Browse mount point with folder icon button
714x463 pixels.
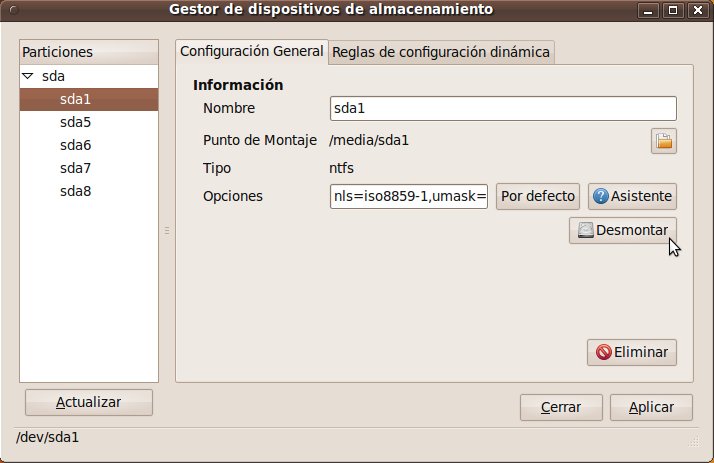coord(663,141)
